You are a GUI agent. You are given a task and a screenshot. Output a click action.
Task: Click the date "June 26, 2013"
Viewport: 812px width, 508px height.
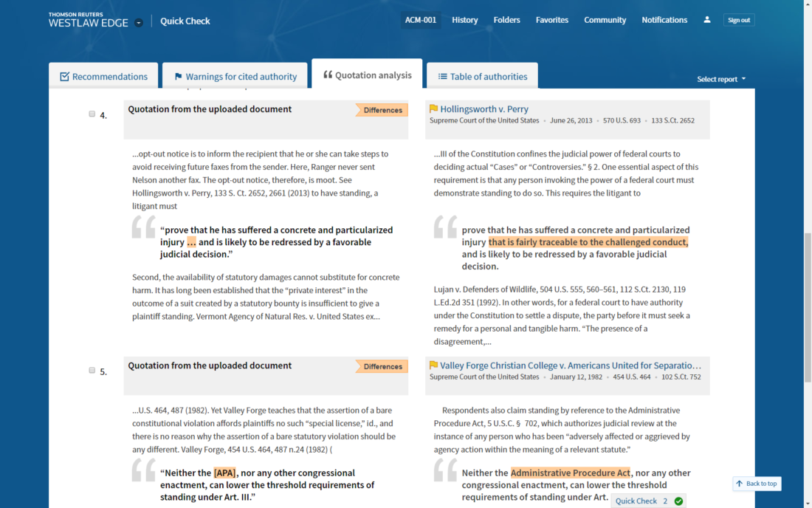pyautogui.click(x=571, y=120)
